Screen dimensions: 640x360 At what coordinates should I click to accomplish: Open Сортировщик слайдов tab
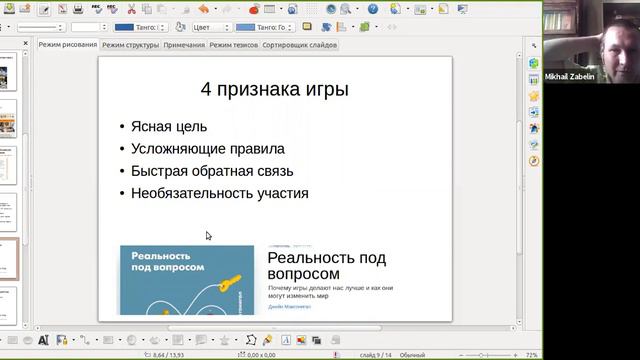pyautogui.click(x=300, y=45)
